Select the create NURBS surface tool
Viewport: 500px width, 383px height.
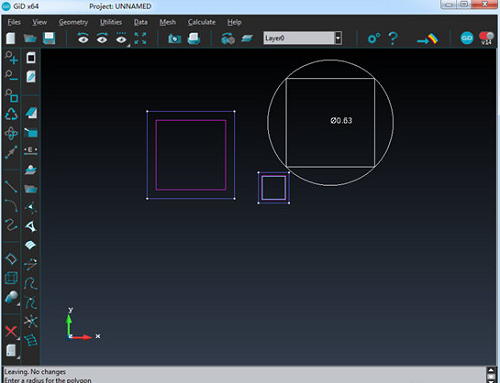point(11,259)
